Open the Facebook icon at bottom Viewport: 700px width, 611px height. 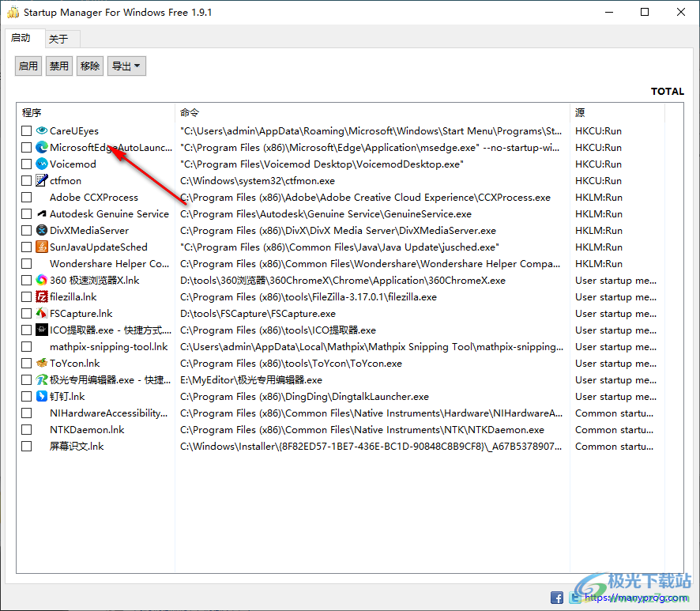coord(557,597)
